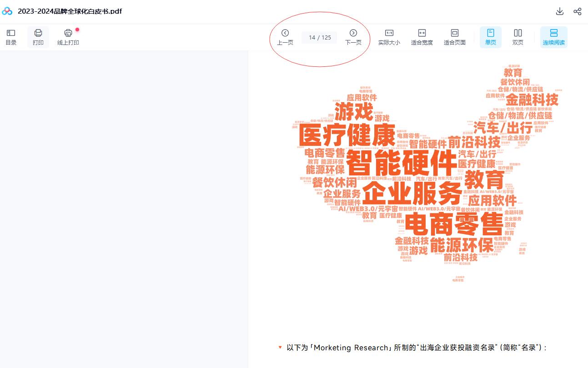Set zoom to 实际大小 actual size
The image size is (588, 368).
pyautogui.click(x=389, y=37)
